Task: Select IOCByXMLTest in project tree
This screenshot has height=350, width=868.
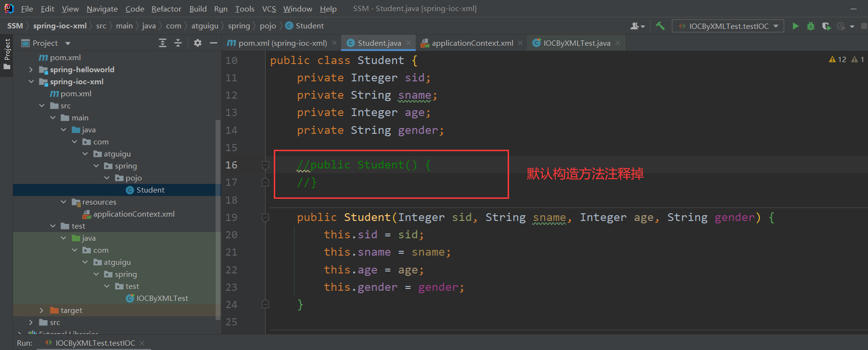Action: coord(157,298)
